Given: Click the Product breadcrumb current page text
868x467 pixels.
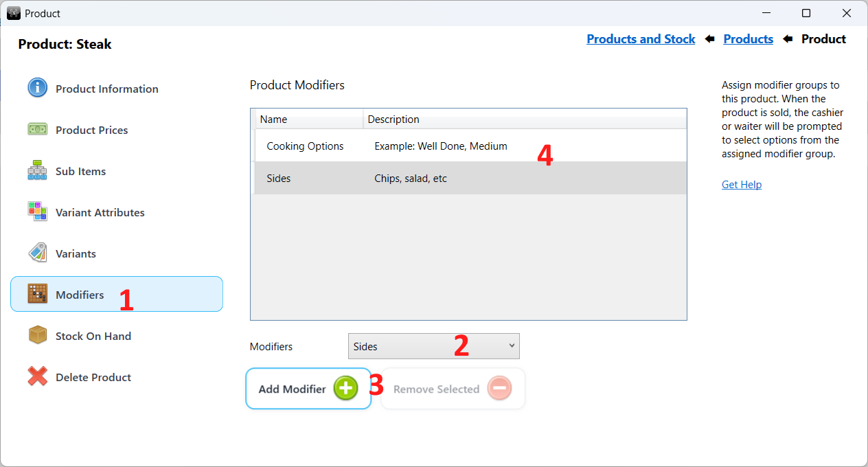Looking at the screenshot, I should coord(824,39).
